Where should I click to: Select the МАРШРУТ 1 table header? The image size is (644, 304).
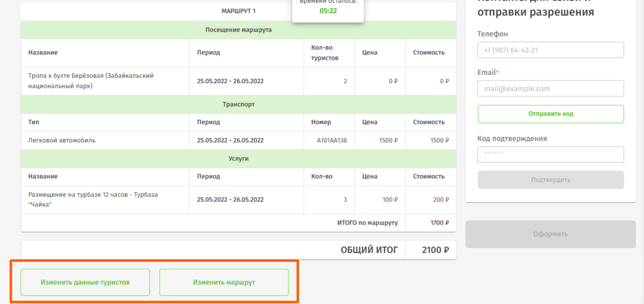click(x=239, y=11)
